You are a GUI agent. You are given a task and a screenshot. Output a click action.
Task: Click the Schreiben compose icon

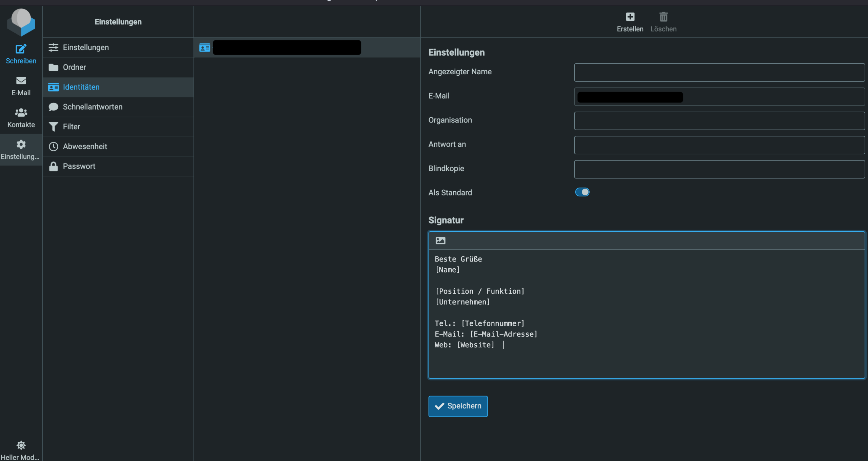click(x=21, y=49)
